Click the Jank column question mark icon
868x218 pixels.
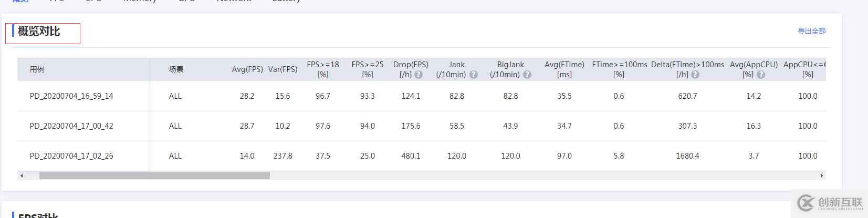[x=474, y=75]
